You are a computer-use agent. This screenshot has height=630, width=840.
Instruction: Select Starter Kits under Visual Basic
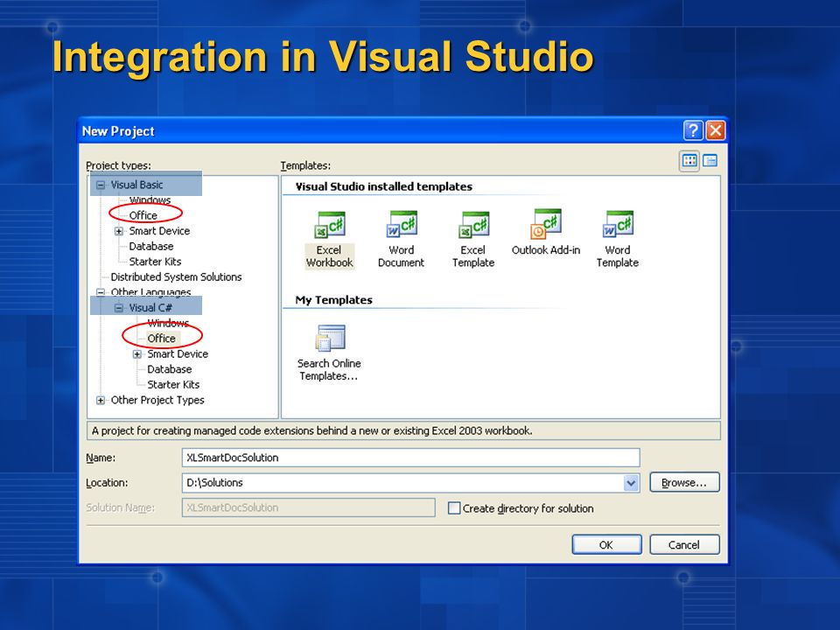coord(155,262)
